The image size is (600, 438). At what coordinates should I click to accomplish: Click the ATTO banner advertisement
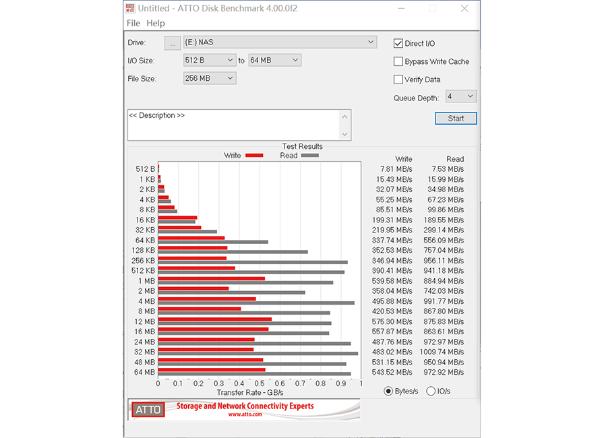[244, 410]
